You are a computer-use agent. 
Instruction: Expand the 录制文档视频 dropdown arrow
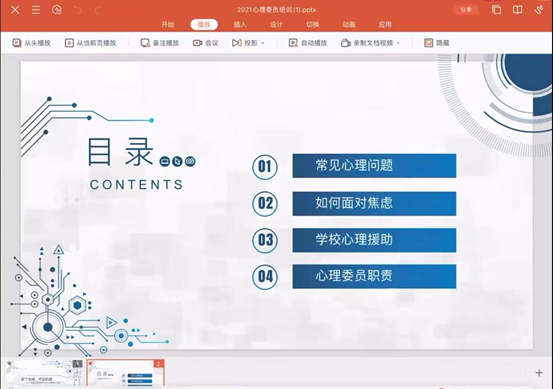[x=399, y=43]
